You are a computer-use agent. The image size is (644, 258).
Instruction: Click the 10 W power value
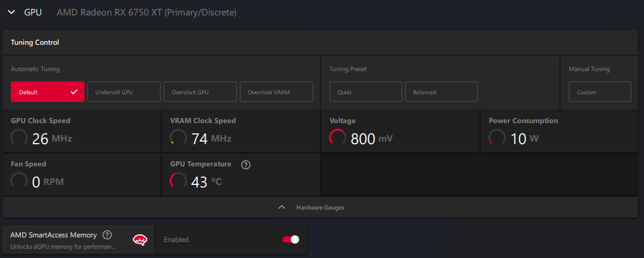point(524,139)
